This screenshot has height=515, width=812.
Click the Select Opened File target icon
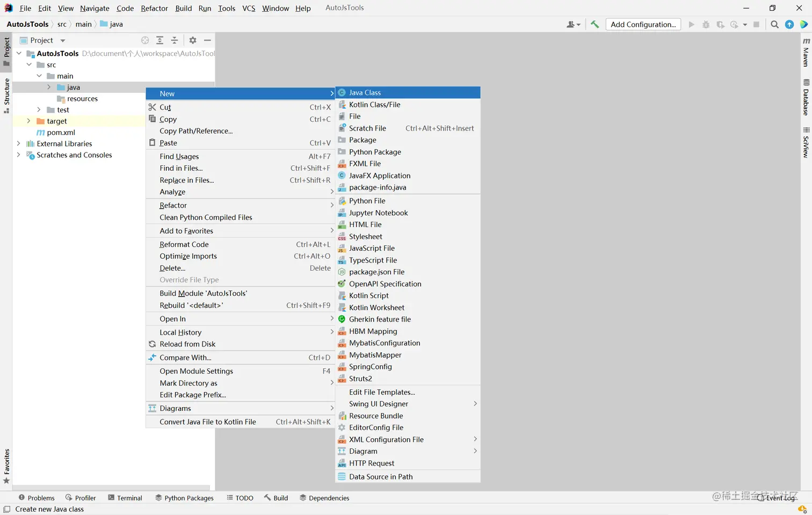[x=145, y=40]
